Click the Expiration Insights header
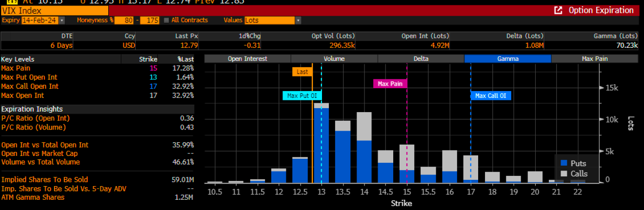This screenshot has width=644, height=210. point(32,109)
